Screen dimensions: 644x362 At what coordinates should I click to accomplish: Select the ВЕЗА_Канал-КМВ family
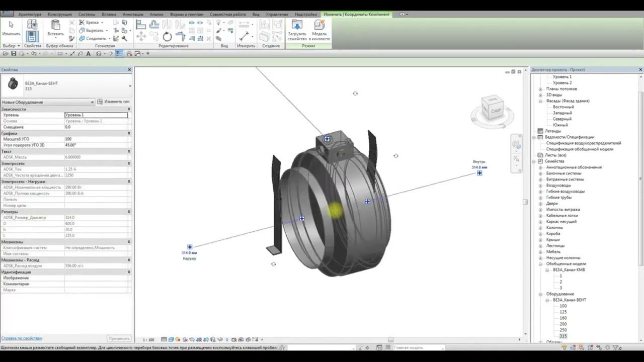[569, 270]
